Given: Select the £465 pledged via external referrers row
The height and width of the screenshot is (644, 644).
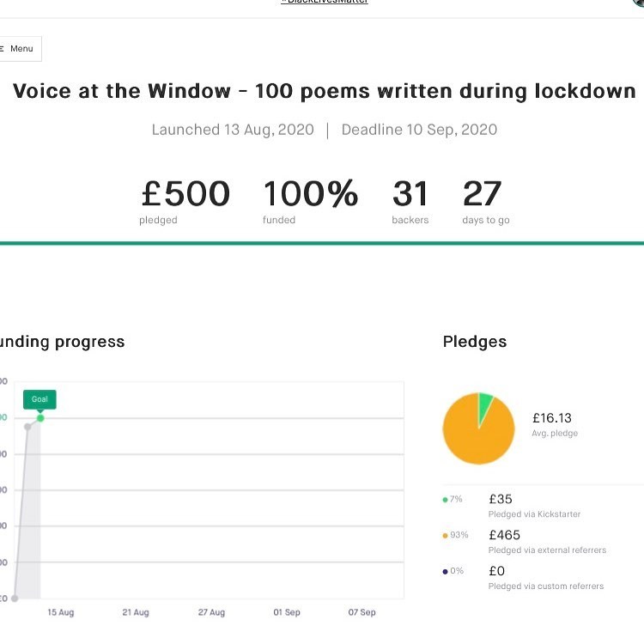Looking at the screenshot, I should [x=547, y=542].
